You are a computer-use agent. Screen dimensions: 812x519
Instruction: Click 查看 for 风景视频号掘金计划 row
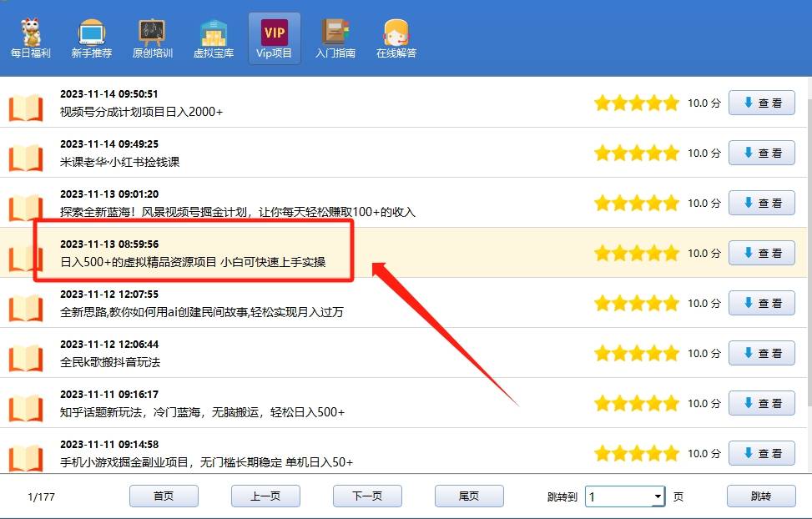tap(762, 203)
